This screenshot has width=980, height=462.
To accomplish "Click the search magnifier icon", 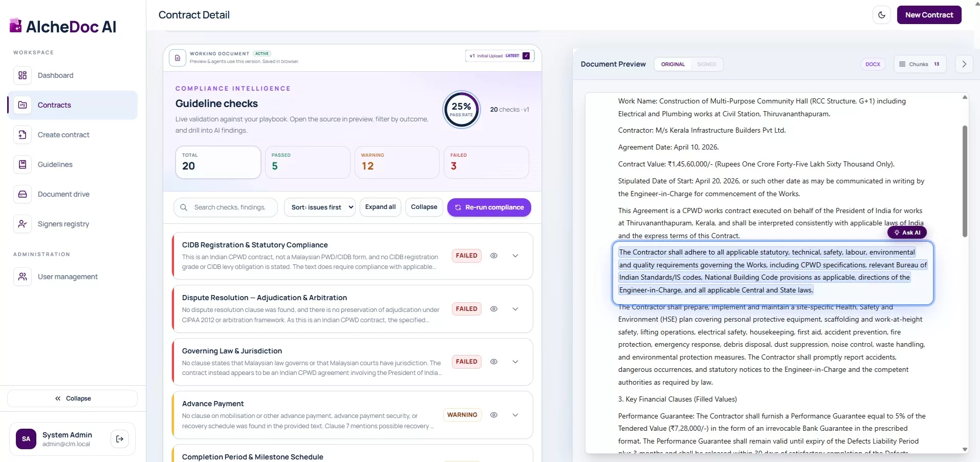I will tap(184, 207).
